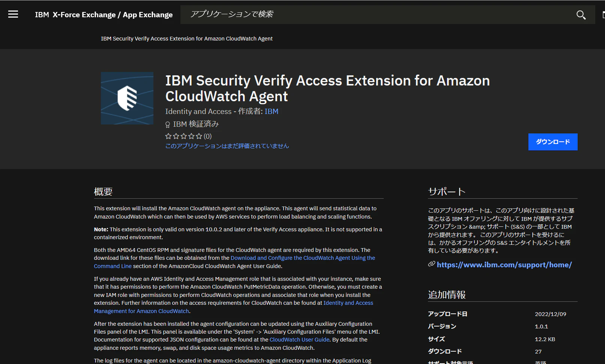Open the ibm.com support home link
Screen dimensions: 605x364
(504, 265)
